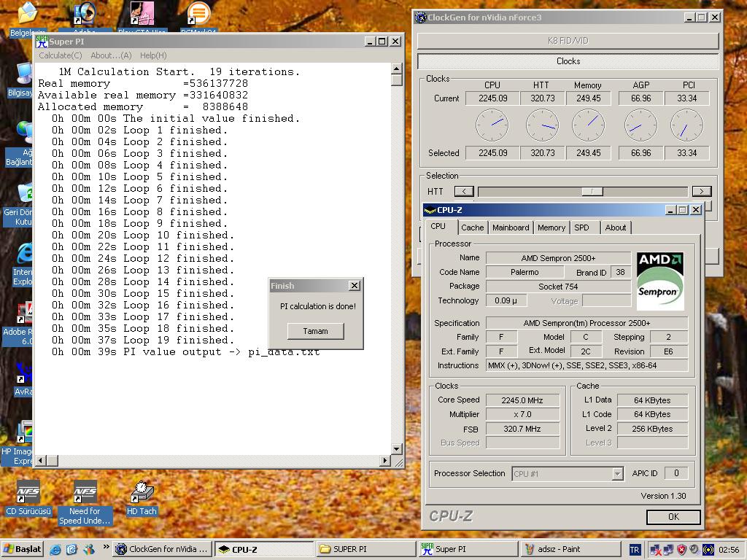The width and height of the screenshot is (747, 560).
Task: Click the CPU-Z title bar chip icon
Action: [430, 210]
